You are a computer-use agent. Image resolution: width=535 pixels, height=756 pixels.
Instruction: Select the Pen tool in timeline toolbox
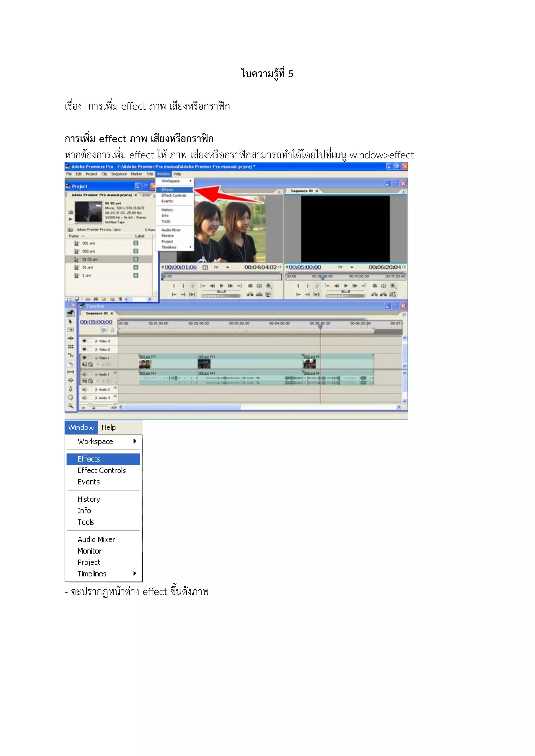coord(71,389)
